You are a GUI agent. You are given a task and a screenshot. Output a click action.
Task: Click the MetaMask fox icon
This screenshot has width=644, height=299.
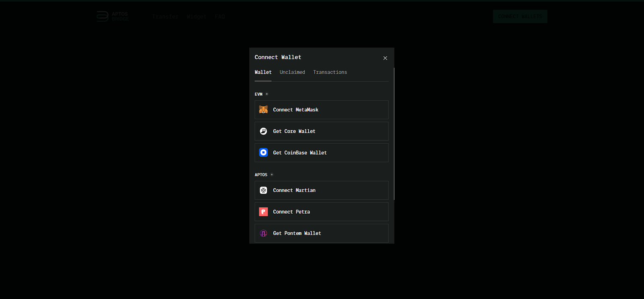(x=263, y=109)
